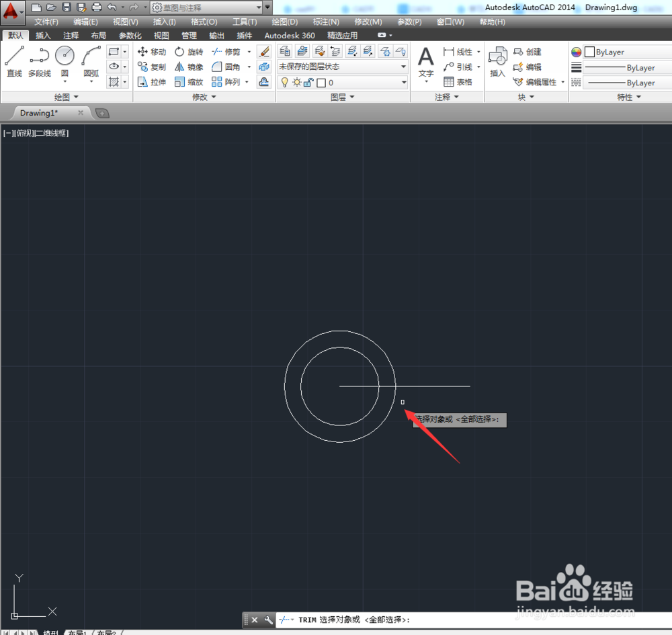
Task: Click the command line customize wrench icon
Action: pyautogui.click(x=268, y=620)
